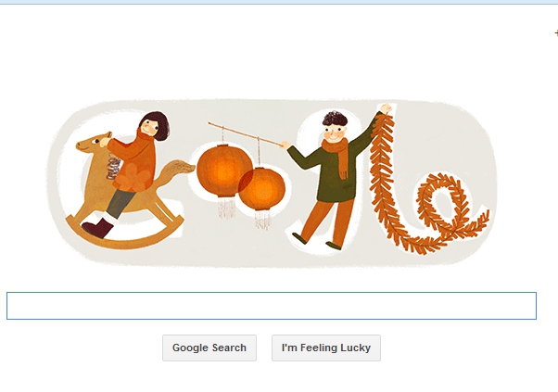The height and width of the screenshot is (392, 558).
Task: Click the partial plus sign at top-right edge
Action: [x=556, y=33]
